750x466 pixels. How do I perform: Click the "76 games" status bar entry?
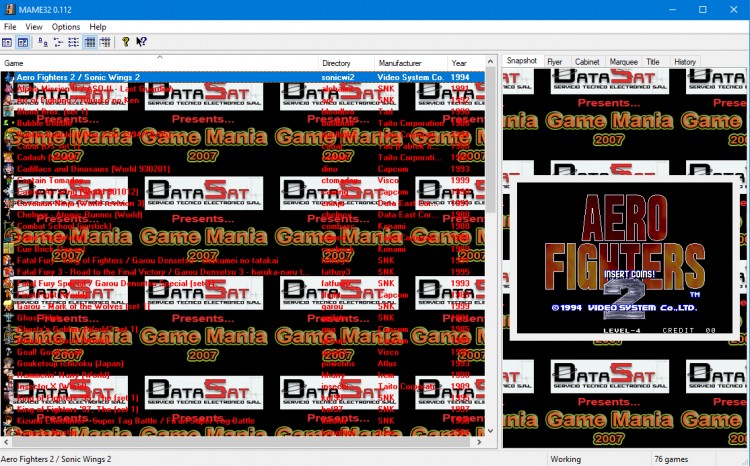671,459
